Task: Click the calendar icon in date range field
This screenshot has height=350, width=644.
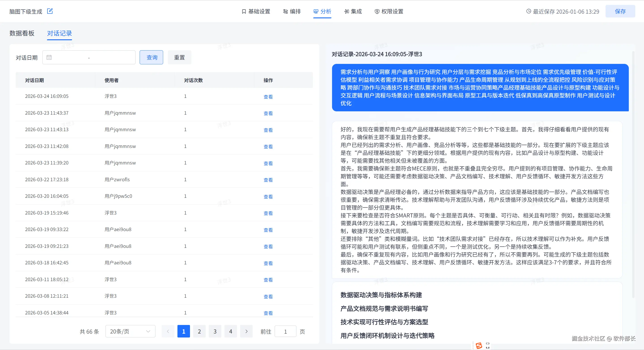Action: 49,57
